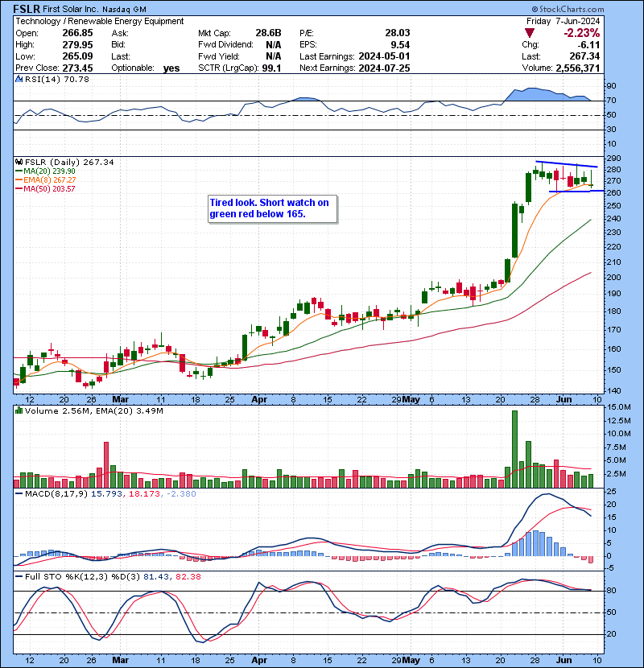Click the RSI indicator legend icon
This screenshot has width=644, height=668.
tap(19, 79)
